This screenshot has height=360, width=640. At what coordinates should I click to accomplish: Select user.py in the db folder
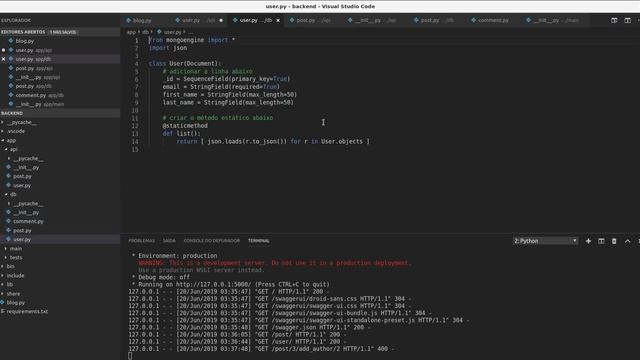pyautogui.click(x=22, y=240)
